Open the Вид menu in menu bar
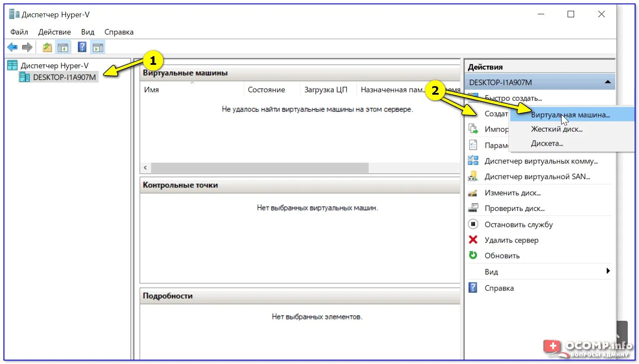639x364 pixels. (x=88, y=32)
